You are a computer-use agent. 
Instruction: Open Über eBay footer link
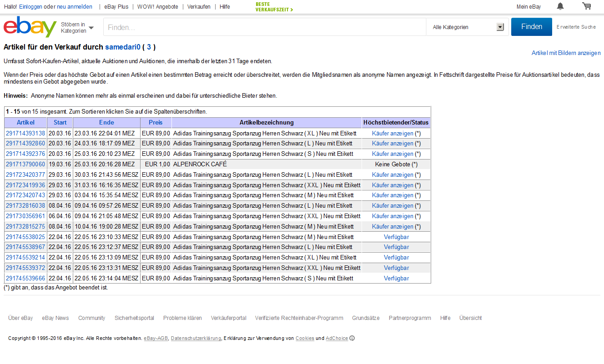click(20, 318)
